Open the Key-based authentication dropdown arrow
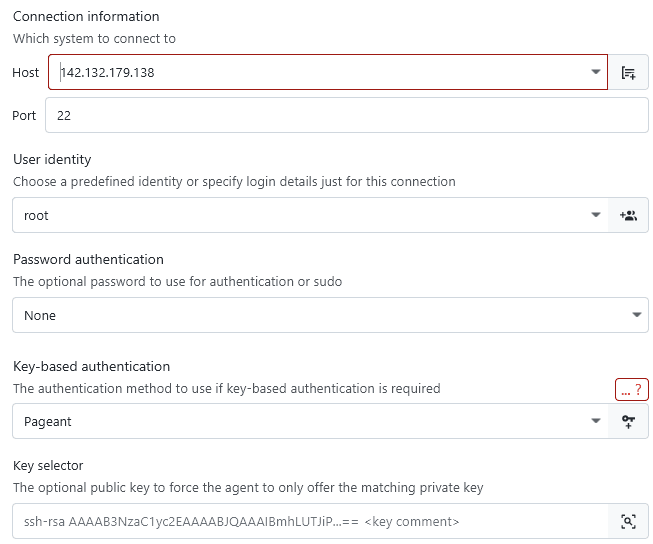Screen dimensions: 653x544 pos(596,421)
